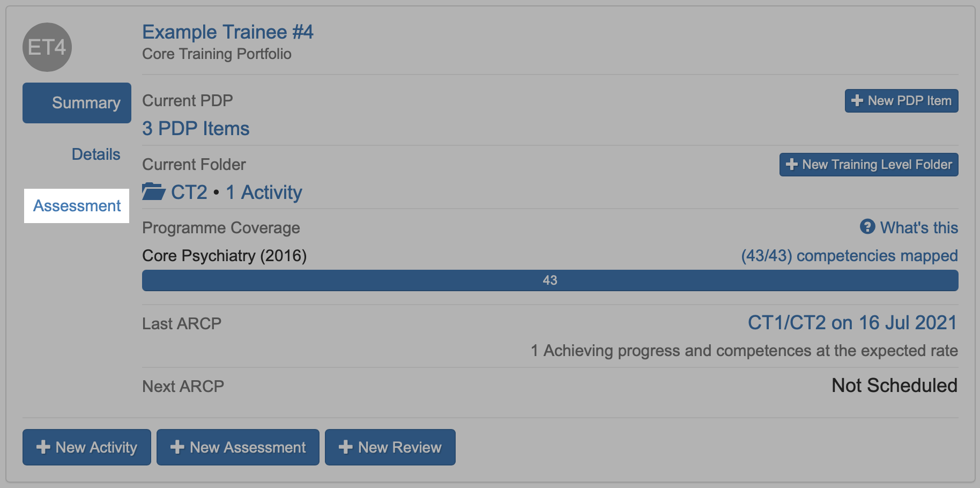980x488 pixels.
Task: Click plus icon on New PDP Item
Action: coord(857,101)
